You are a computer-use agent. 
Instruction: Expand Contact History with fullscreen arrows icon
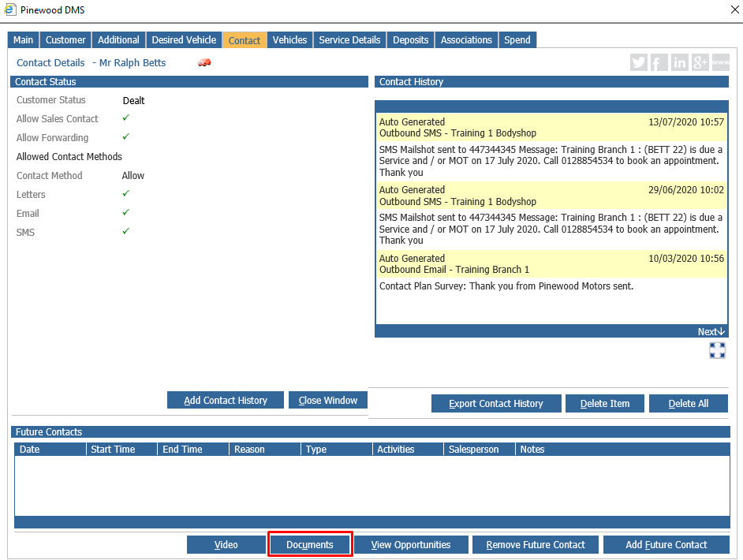(x=717, y=350)
